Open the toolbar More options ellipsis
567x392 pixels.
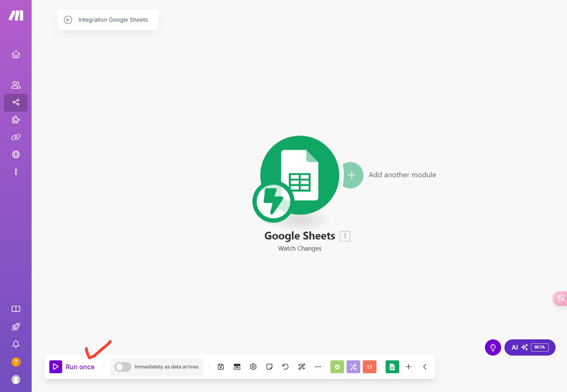pos(318,367)
